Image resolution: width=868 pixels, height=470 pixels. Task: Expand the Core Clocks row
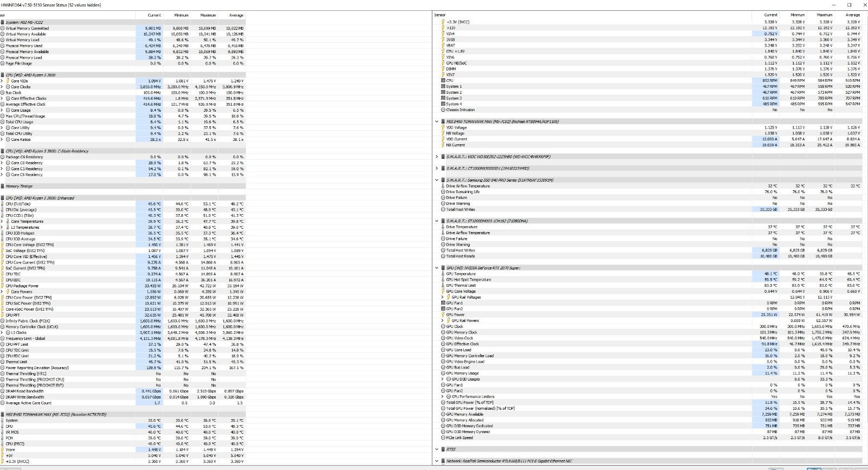coord(2,87)
